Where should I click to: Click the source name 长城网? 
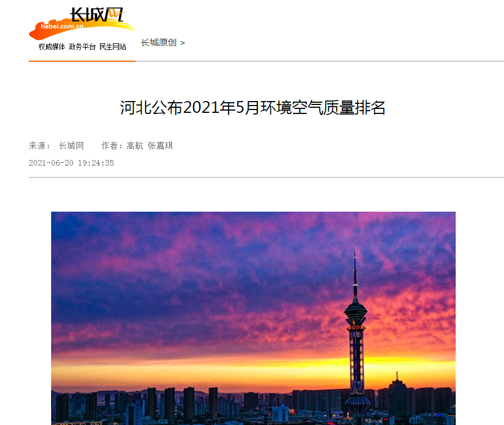coord(71,146)
